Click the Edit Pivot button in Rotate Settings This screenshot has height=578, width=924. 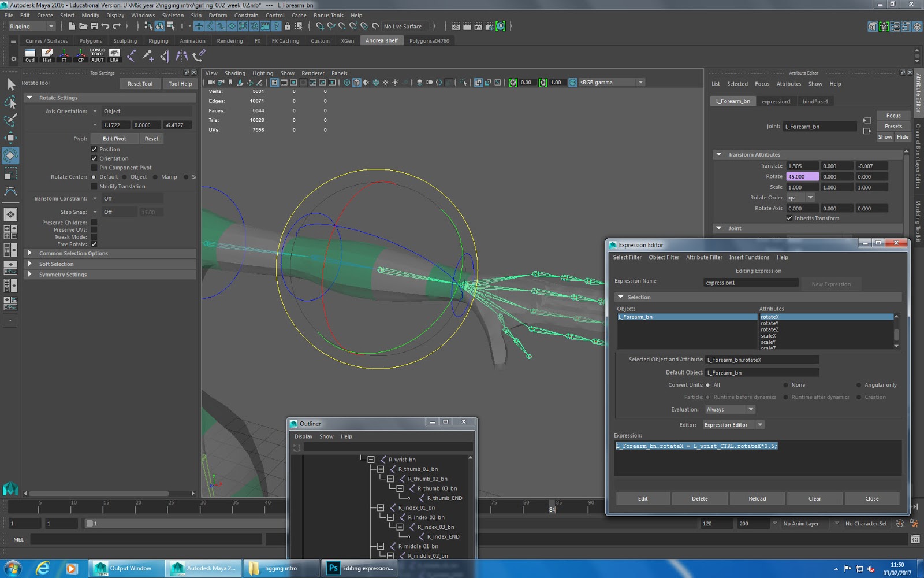coord(113,138)
